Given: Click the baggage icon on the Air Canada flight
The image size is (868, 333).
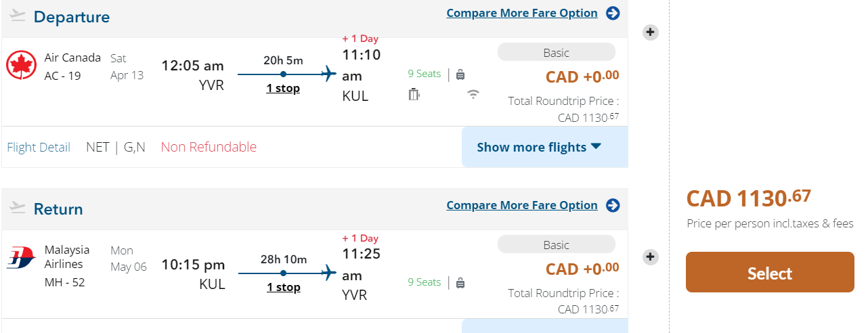Looking at the screenshot, I should click(460, 74).
